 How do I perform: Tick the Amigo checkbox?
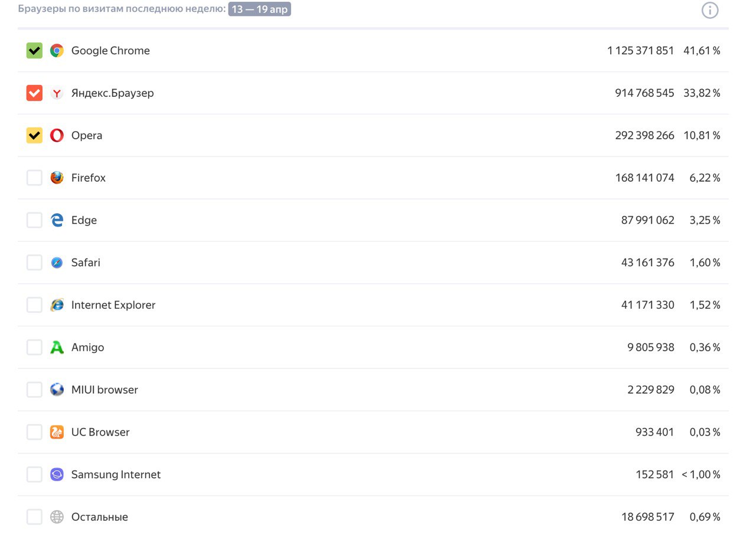[34, 348]
